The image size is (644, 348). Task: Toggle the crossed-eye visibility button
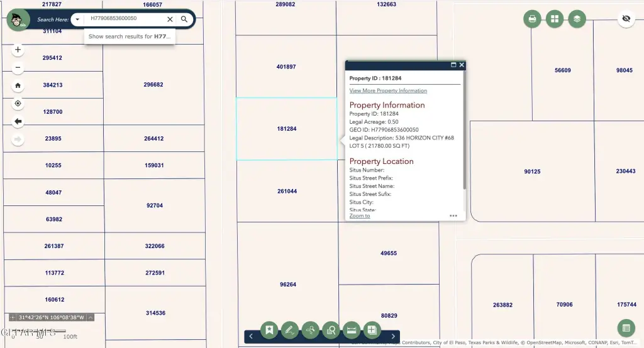click(x=626, y=19)
